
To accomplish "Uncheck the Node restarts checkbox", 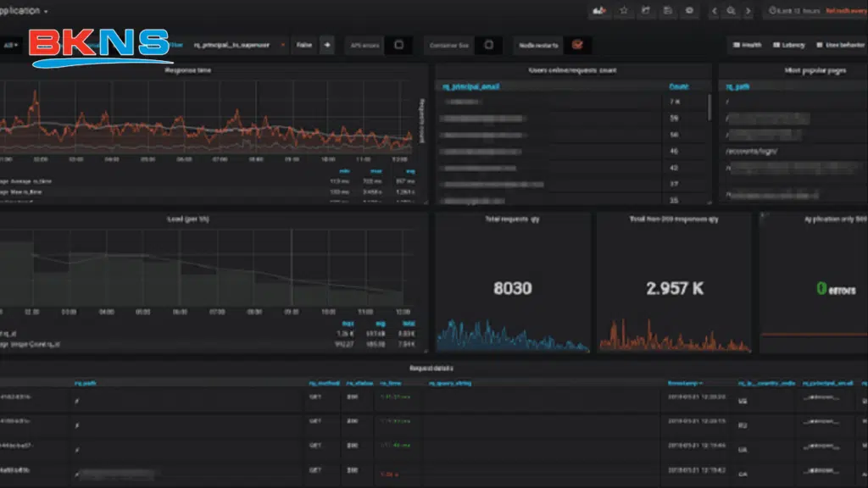I will click(577, 45).
